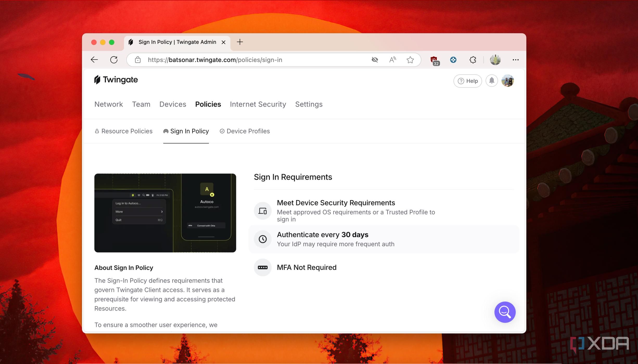Switch to Device Profiles tab
This screenshot has width=638, height=364.
pyautogui.click(x=245, y=131)
